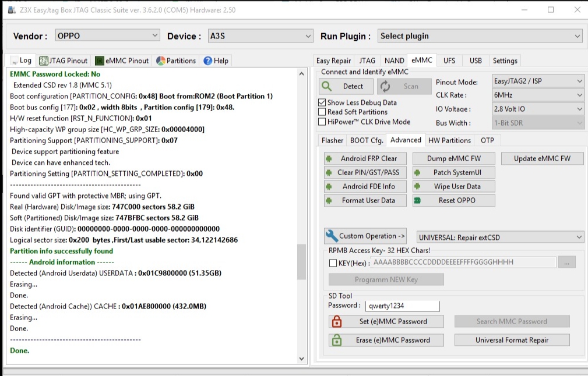Tick the KEY(Hex) checkbox
The image size is (588, 376).
(333, 263)
